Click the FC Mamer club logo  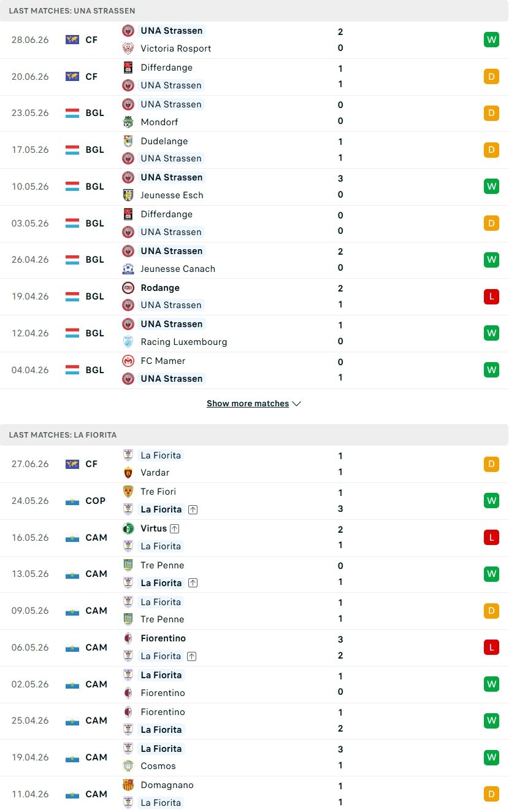(x=128, y=361)
